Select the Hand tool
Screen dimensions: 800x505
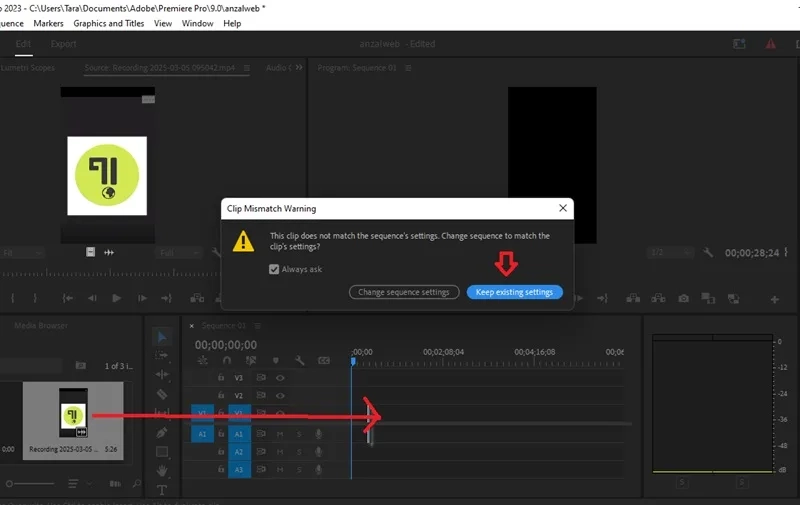[x=162, y=470]
